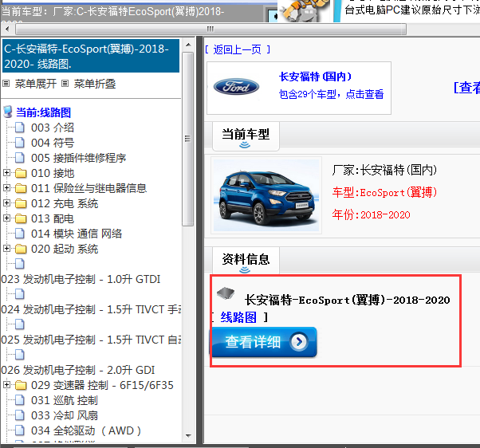The image size is (480, 448).
Task: Click the top horizontal scrollbar thumb
Action: [211, 29]
